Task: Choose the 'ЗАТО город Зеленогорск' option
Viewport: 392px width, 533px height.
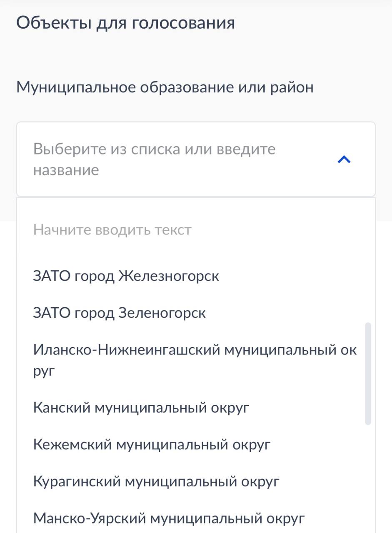Action: [120, 313]
